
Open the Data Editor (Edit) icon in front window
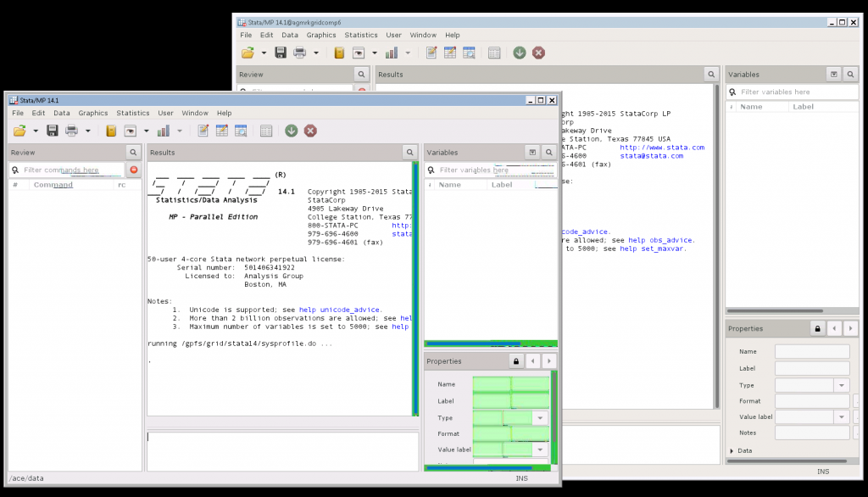point(222,131)
